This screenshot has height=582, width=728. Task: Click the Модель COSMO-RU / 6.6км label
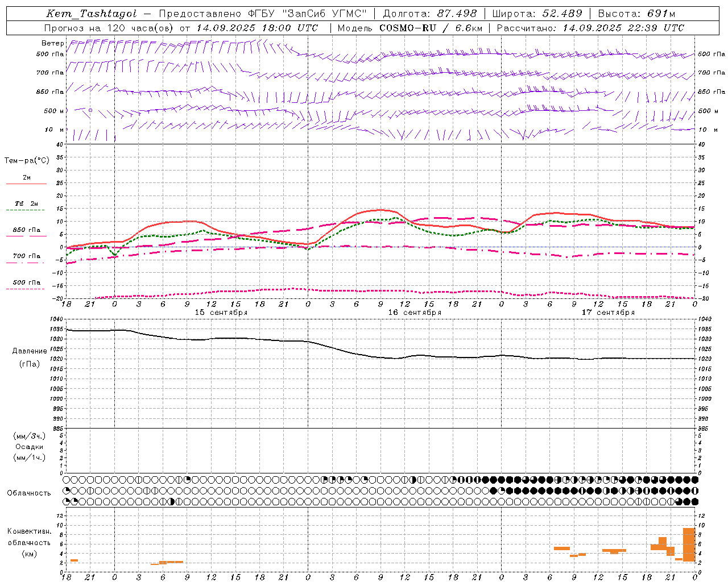click(x=409, y=28)
